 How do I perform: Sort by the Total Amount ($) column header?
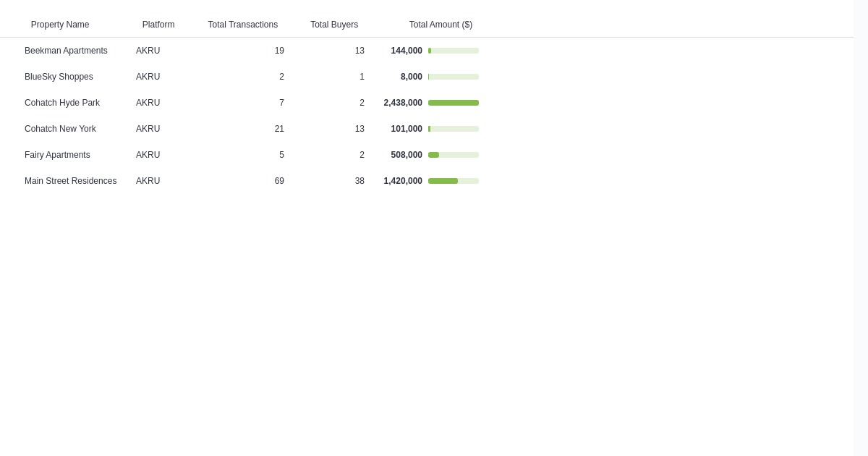(441, 25)
